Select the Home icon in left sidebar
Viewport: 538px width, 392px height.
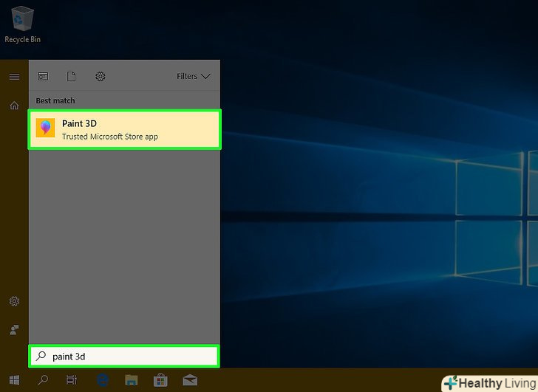(14, 106)
